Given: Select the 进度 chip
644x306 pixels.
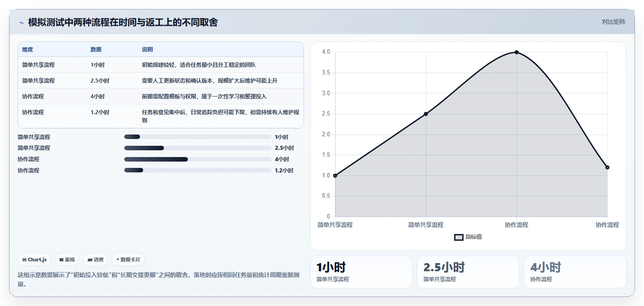Looking at the screenshot, I should 95,260.
